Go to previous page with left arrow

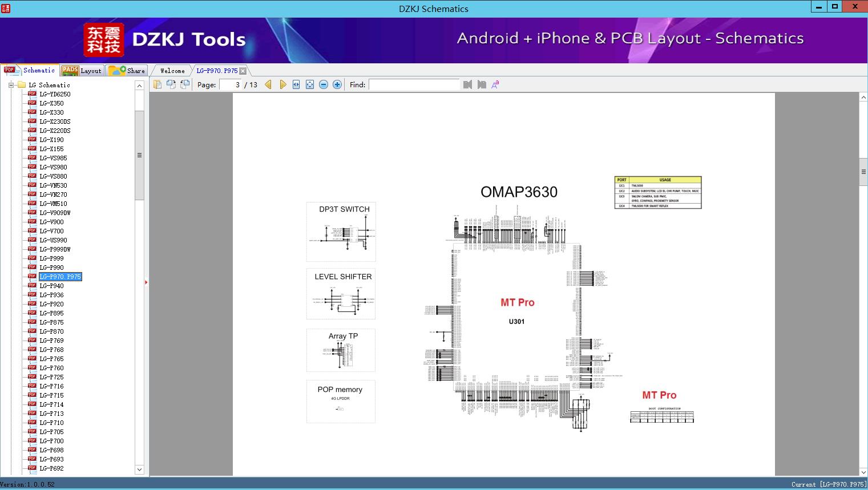coord(268,84)
